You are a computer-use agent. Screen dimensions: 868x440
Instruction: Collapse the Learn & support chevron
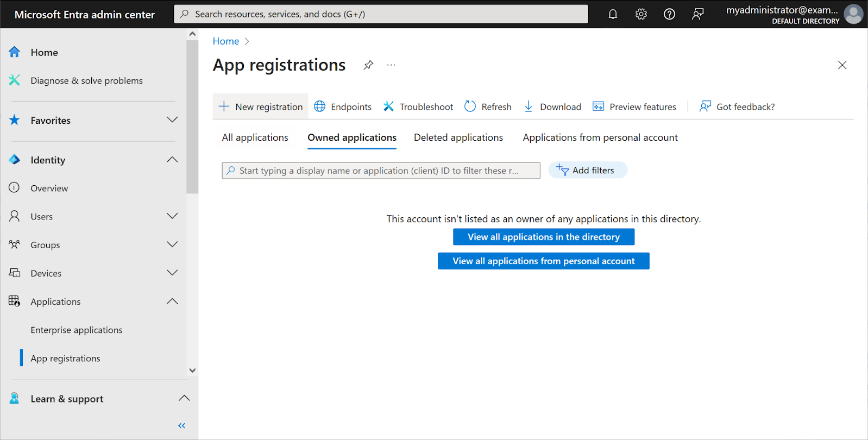click(184, 398)
